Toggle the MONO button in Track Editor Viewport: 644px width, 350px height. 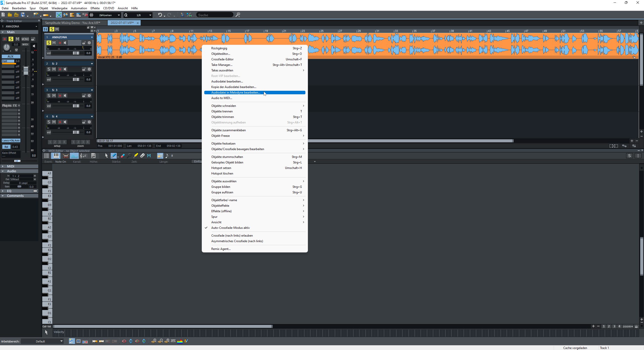(x=25, y=39)
